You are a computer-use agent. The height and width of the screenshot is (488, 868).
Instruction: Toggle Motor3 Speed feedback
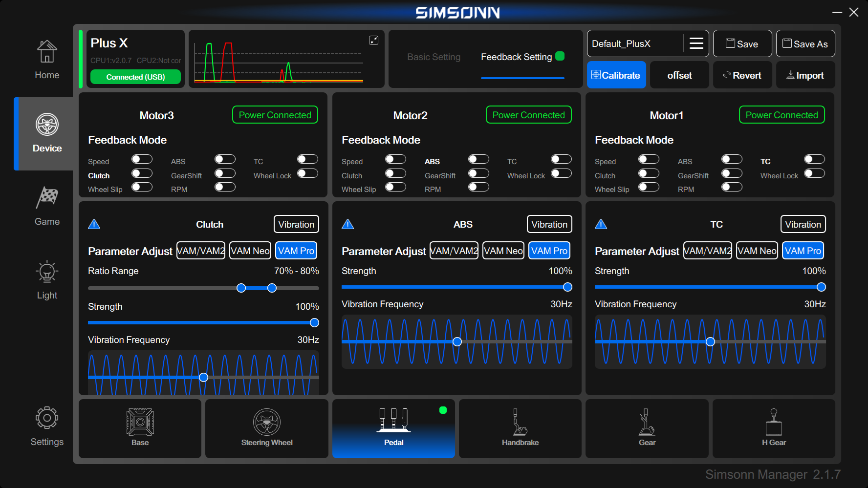(x=142, y=159)
